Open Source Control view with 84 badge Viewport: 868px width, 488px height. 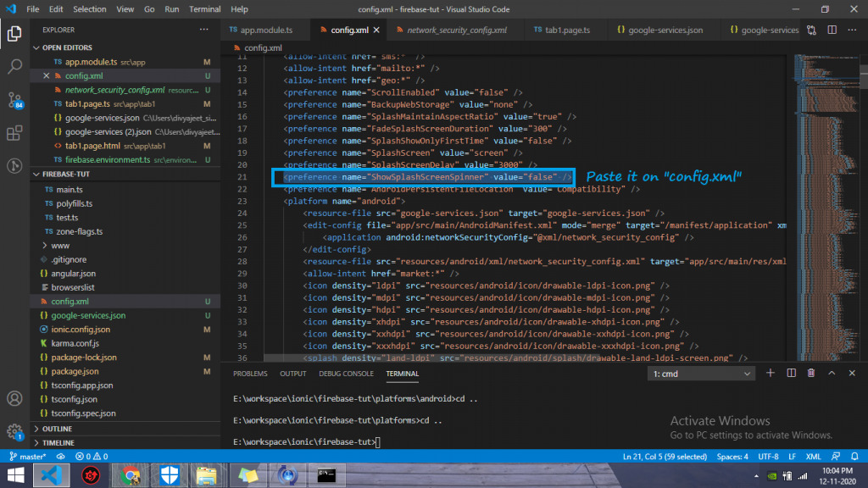(x=14, y=100)
